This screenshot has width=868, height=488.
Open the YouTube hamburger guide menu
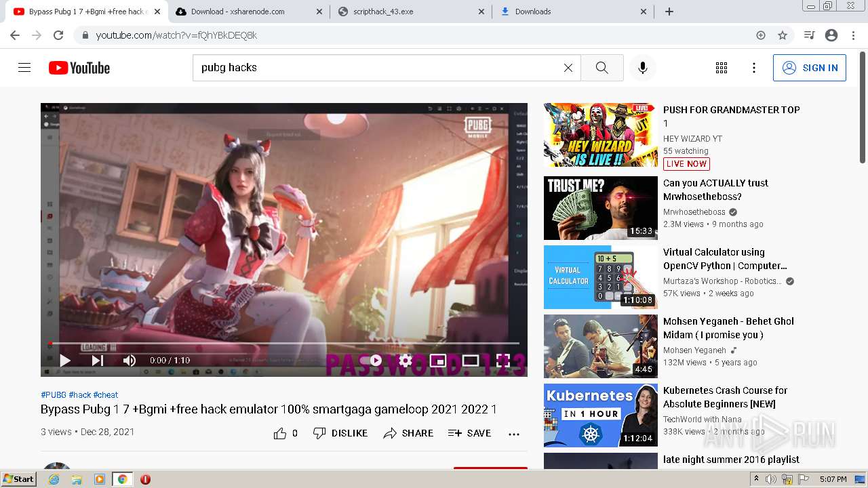(x=24, y=68)
